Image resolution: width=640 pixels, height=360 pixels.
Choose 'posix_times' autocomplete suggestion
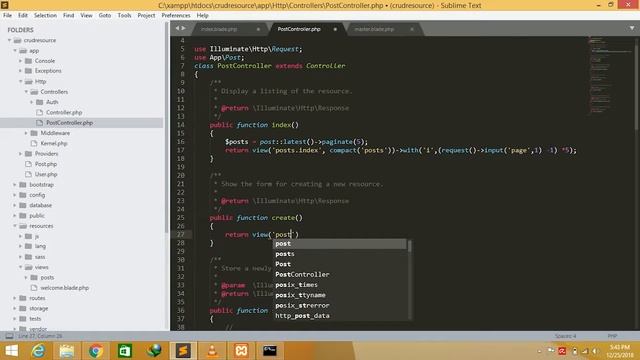340,284
